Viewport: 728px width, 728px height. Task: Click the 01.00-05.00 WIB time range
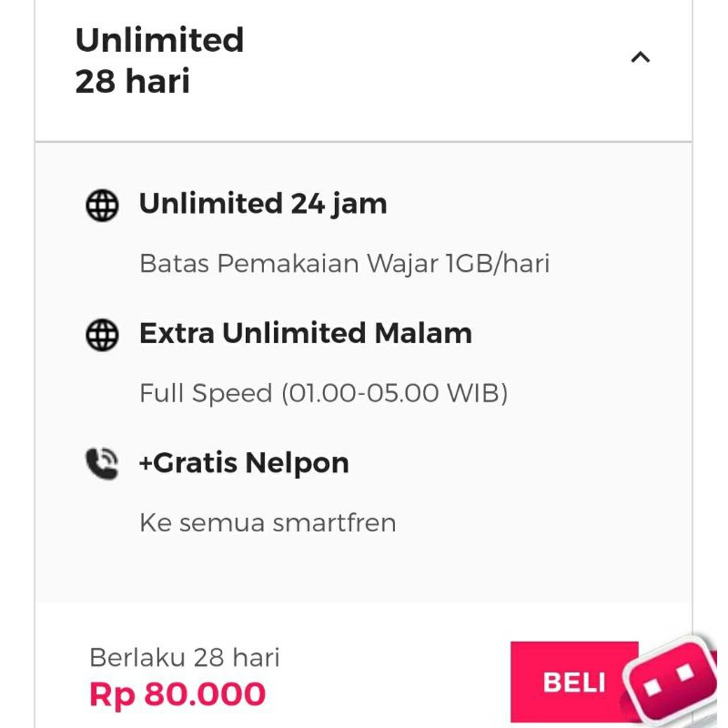(393, 393)
